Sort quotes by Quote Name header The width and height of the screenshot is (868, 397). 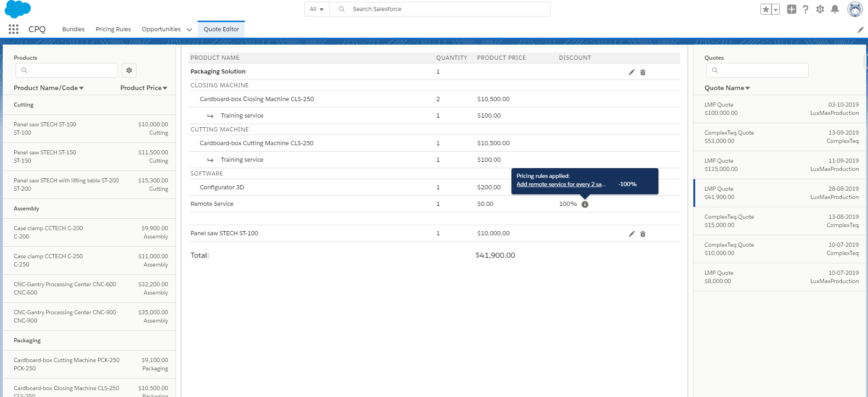tap(727, 88)
